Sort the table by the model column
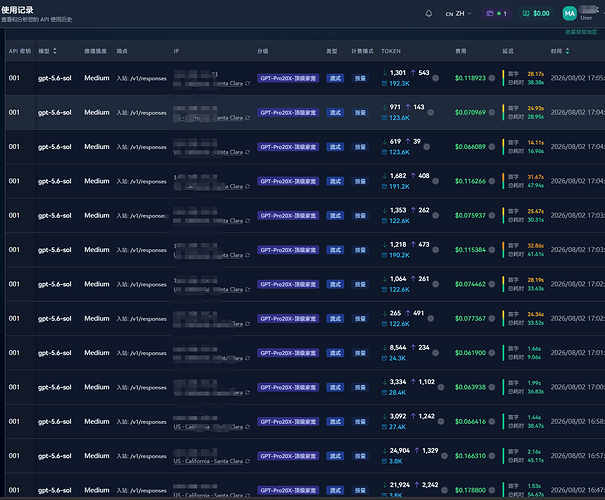 coord(47,51)
